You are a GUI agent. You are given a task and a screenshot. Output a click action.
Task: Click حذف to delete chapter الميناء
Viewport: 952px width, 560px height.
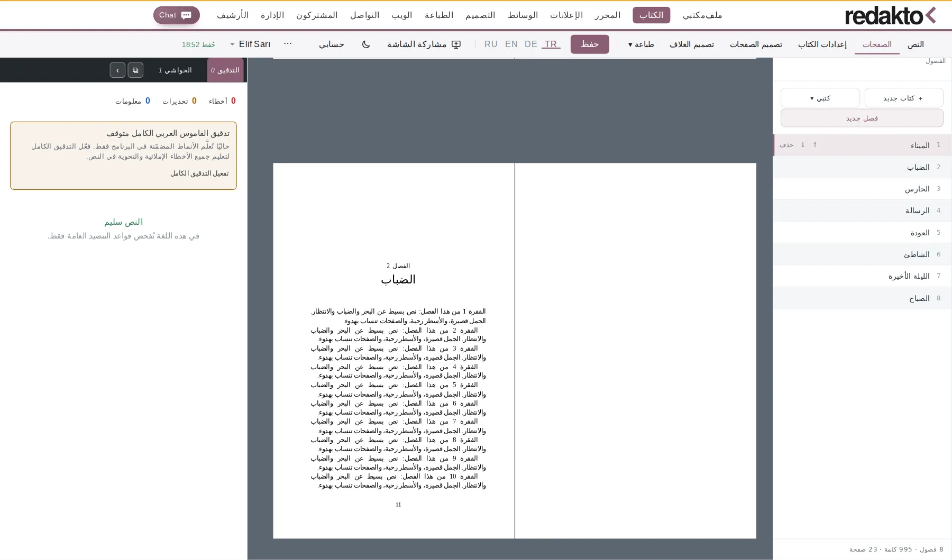(x=786, y=145)
